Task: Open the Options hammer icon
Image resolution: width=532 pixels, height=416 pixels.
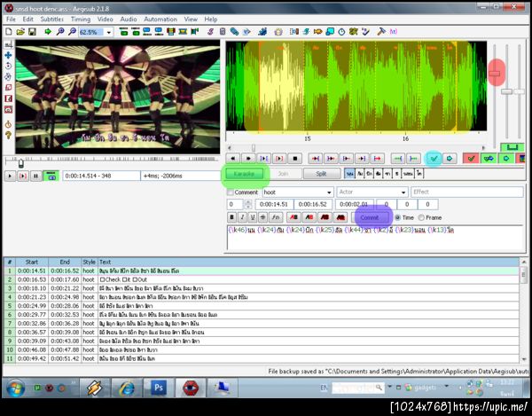Action: [381, 32]
